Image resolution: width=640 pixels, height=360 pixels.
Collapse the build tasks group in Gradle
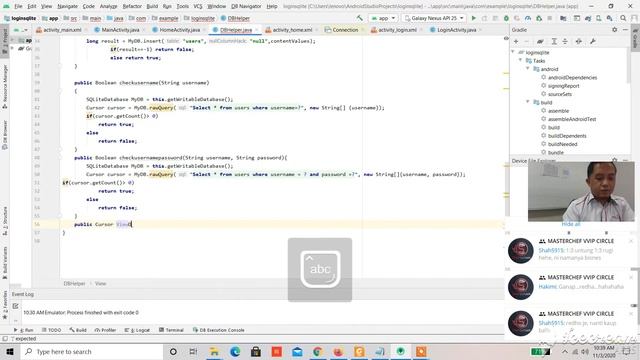[528, 102]
